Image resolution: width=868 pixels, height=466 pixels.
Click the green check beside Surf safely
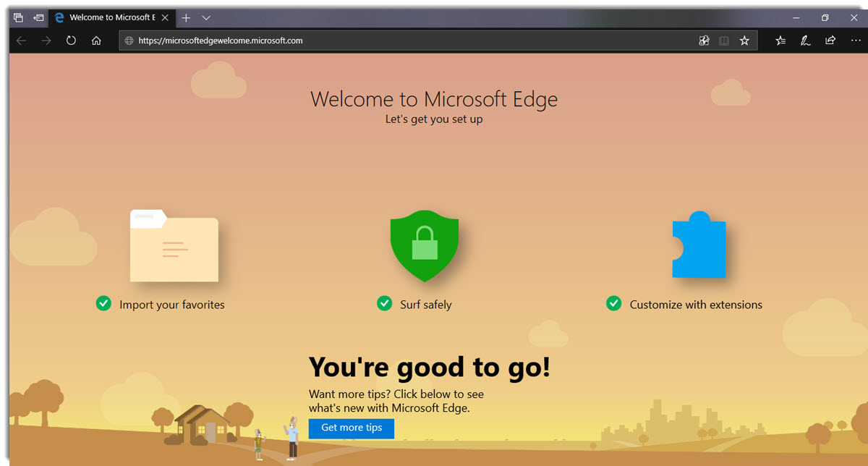coord(385,303)
